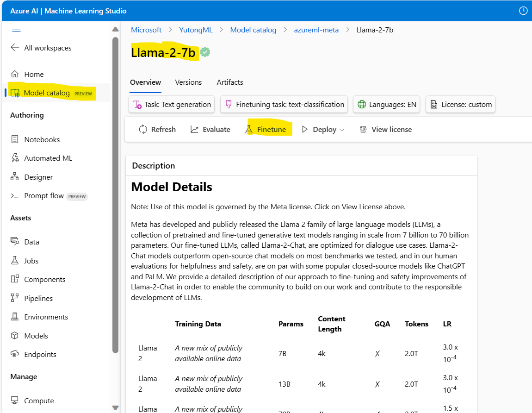Click the Model catalog icon
Screen dimensions: 532x413
pyautogui.click(x=15, y=93)
